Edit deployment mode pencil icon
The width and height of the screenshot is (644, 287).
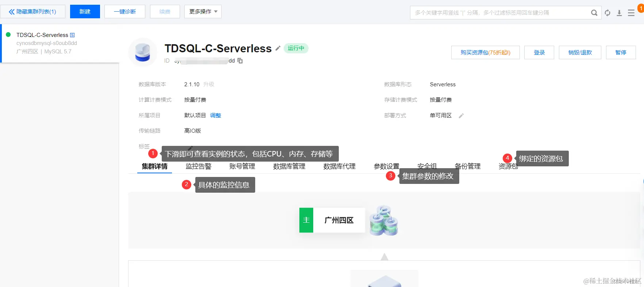461,116
